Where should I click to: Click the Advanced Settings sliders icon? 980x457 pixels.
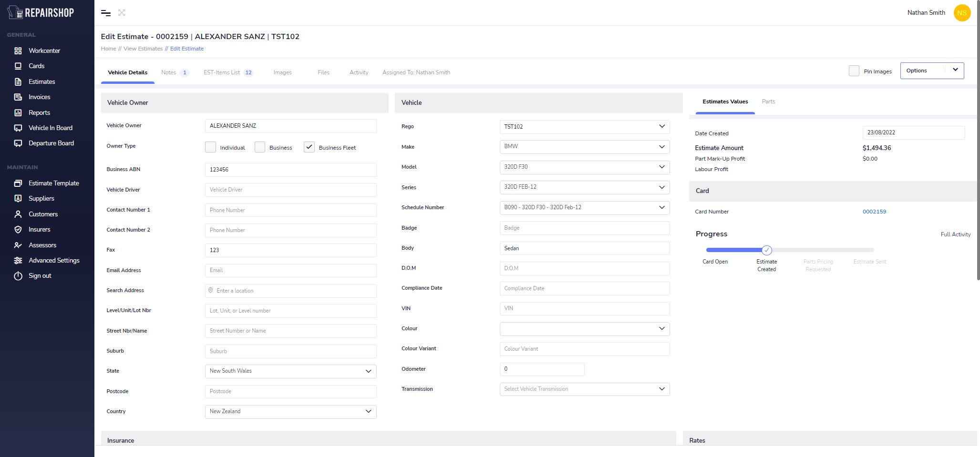point(18,260)
